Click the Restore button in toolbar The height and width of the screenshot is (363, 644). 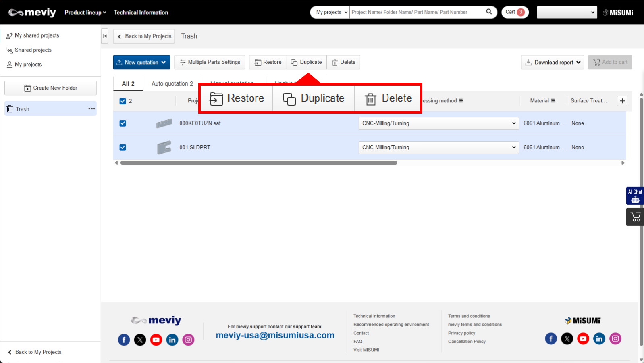tap(268, 62)
